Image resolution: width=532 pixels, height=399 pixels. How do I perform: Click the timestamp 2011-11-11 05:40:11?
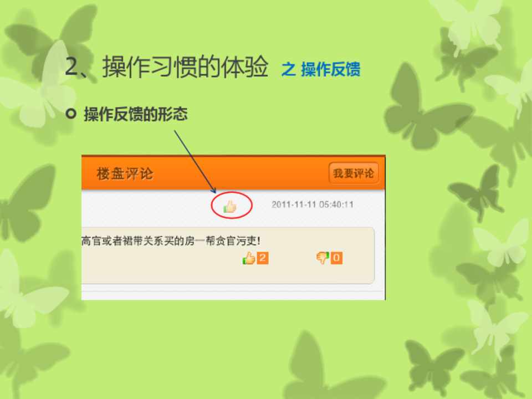tap(313, 204)
